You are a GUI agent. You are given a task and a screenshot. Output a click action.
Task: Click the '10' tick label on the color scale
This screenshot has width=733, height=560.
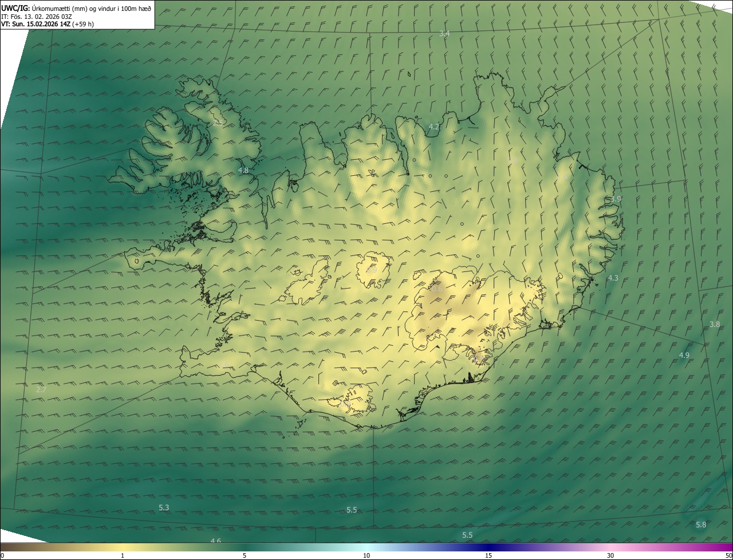pyautogui.click(x=366, y=555)
